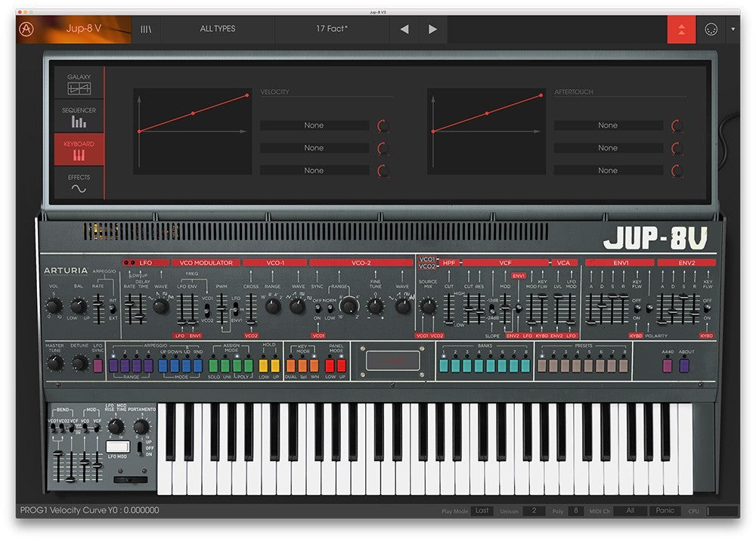Click the VCO-2 FINE TUNE knob

pyautogui.click(x=375, y=306)
